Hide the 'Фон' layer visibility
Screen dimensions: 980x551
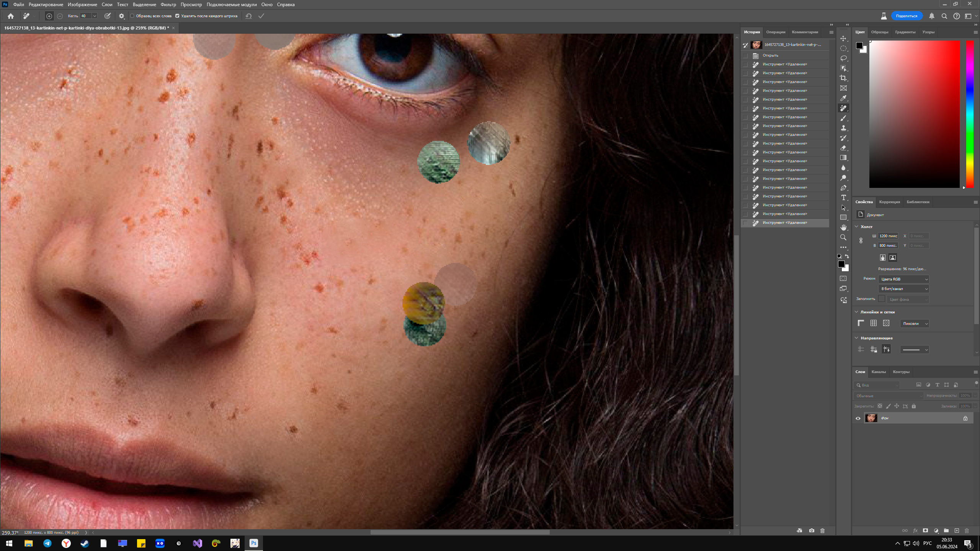858,418
